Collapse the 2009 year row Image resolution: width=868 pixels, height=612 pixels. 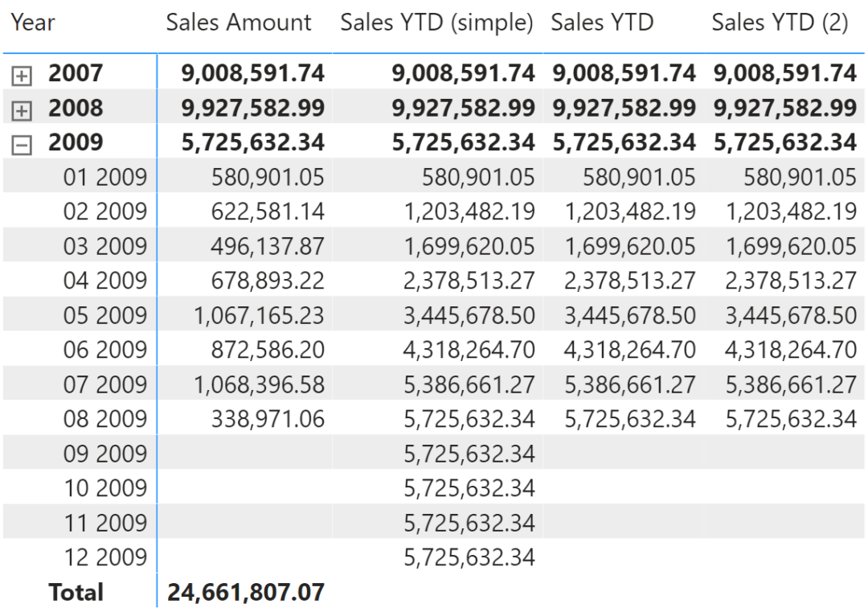22,146
